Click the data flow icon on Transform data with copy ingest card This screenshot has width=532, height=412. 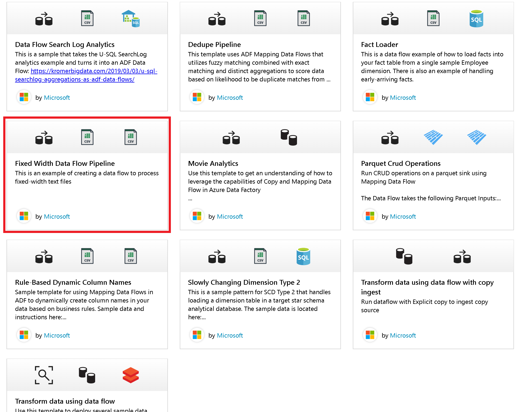coord(462,256)
